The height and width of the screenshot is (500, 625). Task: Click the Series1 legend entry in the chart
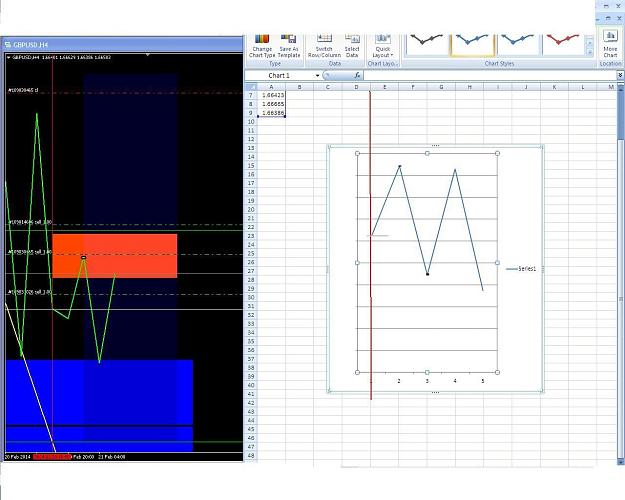(x=521, y=269)
